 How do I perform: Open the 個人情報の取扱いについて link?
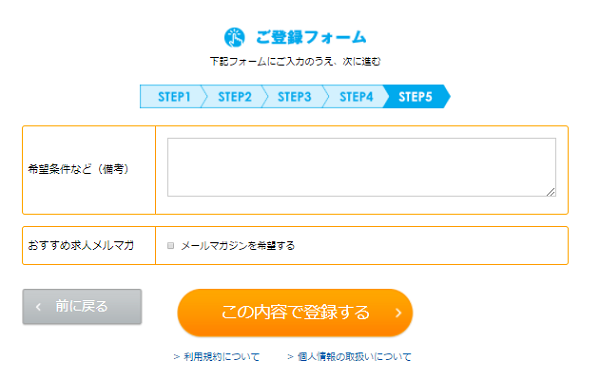354,357
